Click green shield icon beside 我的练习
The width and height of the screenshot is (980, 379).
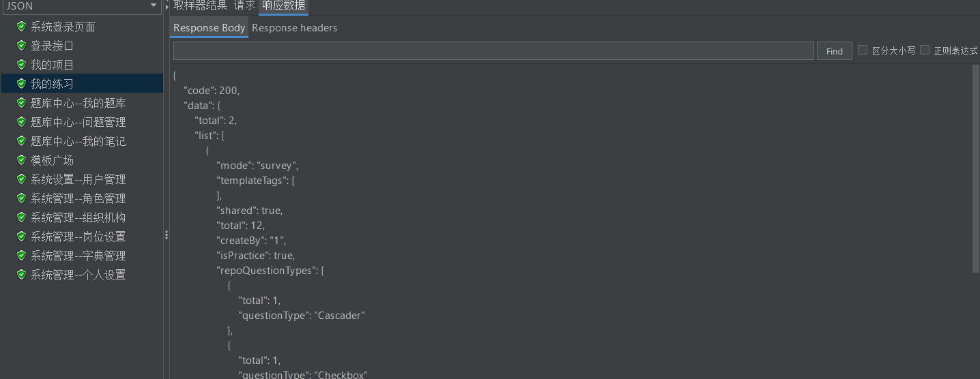[21, 84]
